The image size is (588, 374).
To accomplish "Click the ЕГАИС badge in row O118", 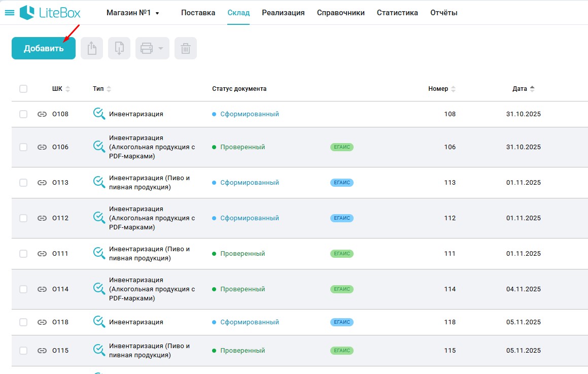I will pos(341,322).
